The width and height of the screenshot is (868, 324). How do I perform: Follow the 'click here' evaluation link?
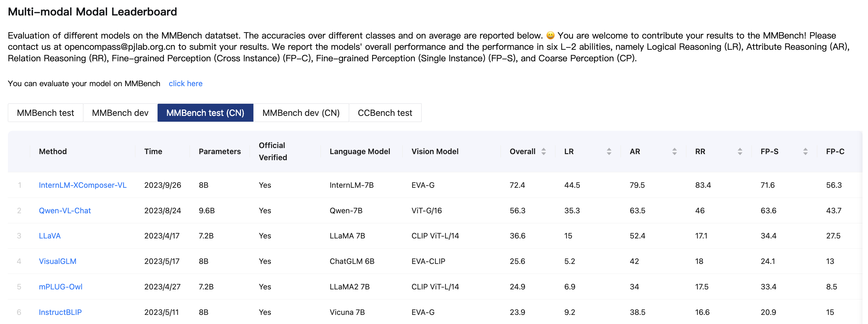tap(185, 84)
